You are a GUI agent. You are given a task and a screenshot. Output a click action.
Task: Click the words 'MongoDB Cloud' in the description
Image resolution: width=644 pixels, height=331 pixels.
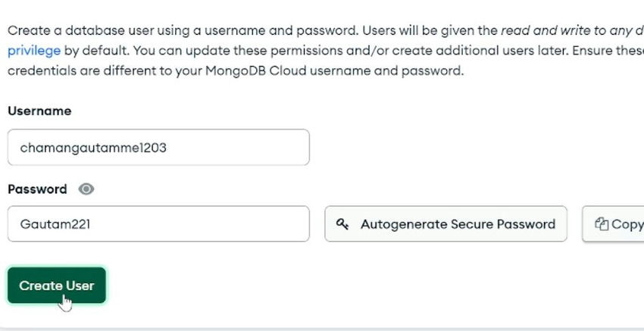click(x=256, y=70)
